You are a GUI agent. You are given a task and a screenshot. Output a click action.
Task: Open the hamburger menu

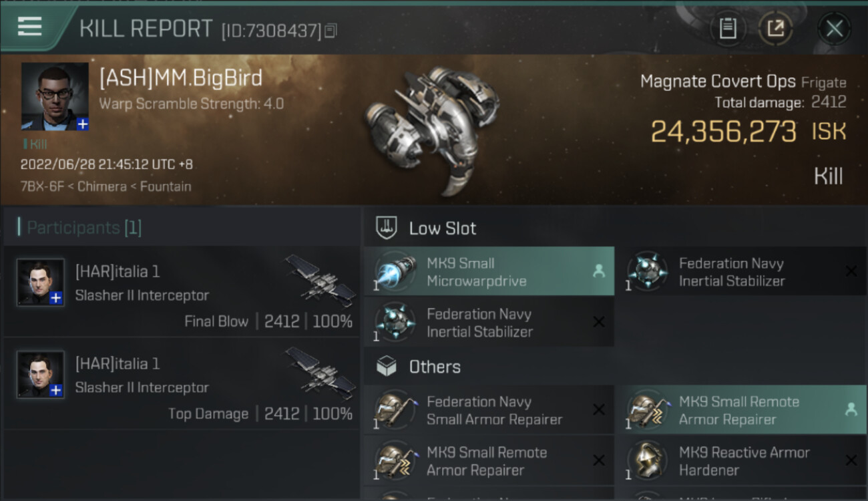click(30, 27)
